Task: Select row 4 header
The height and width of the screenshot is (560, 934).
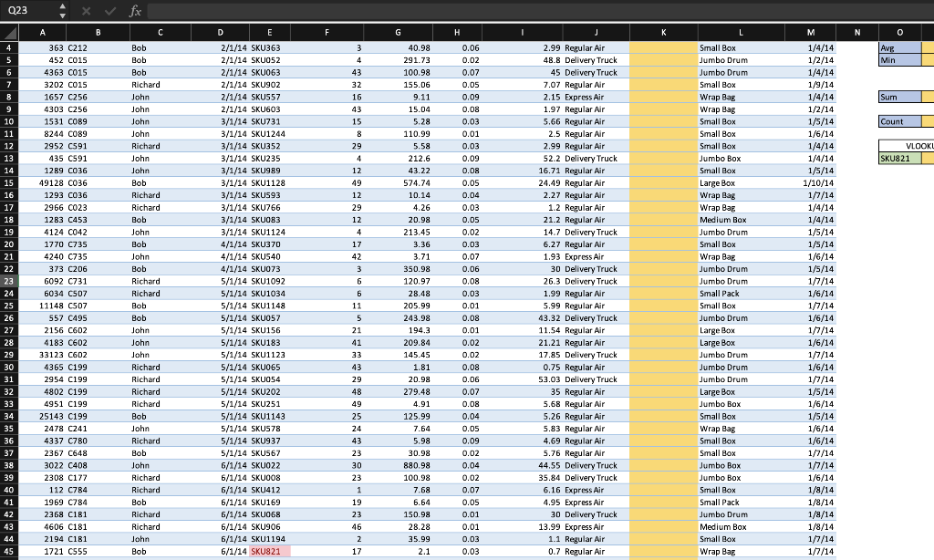Action: [x=9, y=47]
